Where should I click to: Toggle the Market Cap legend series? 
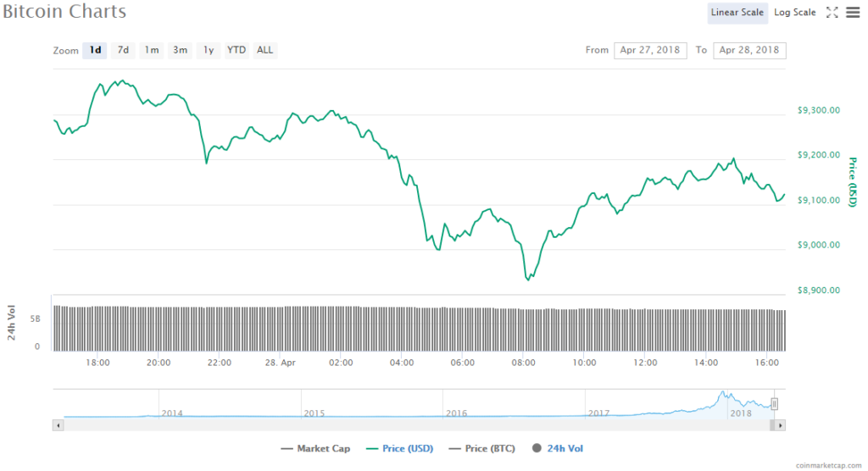(x=314, y=448)
